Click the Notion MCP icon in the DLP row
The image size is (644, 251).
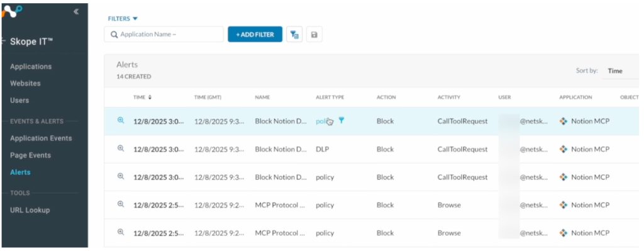[563, 149]
